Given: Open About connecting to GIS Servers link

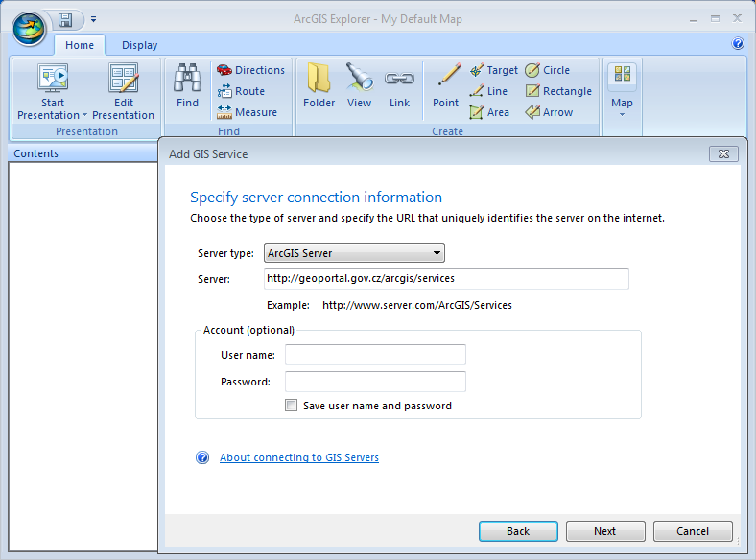Looking at the screenshot, I should pyautogui.click(x=298, y=457).
